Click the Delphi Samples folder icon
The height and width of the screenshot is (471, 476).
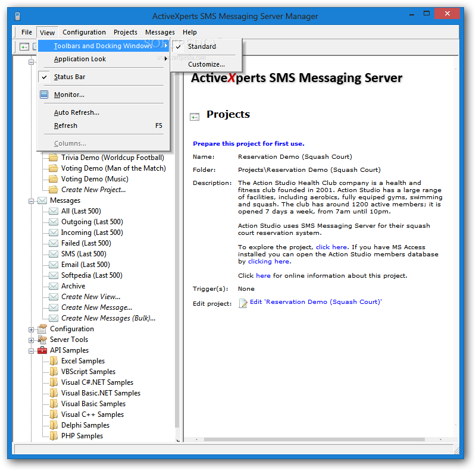pos(54,425)
